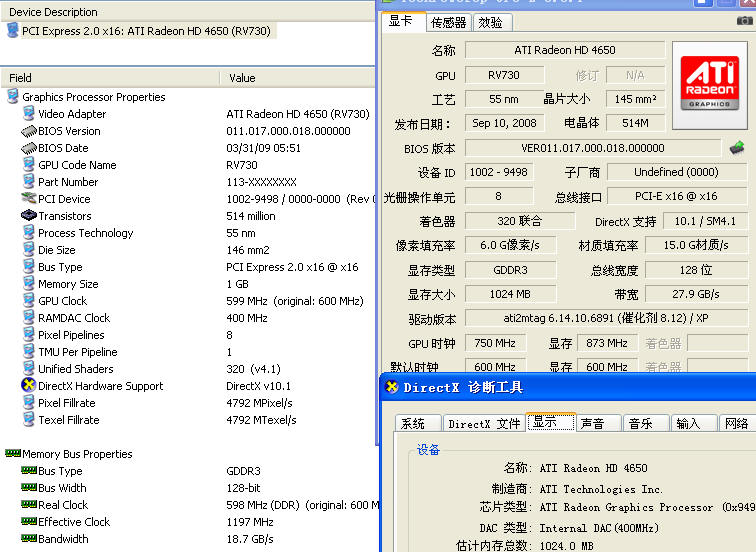This screenshot has width=756, height=552.
Task: Click the DirectX support field 10.1 / SM4.1
Action: click(705, 221)
